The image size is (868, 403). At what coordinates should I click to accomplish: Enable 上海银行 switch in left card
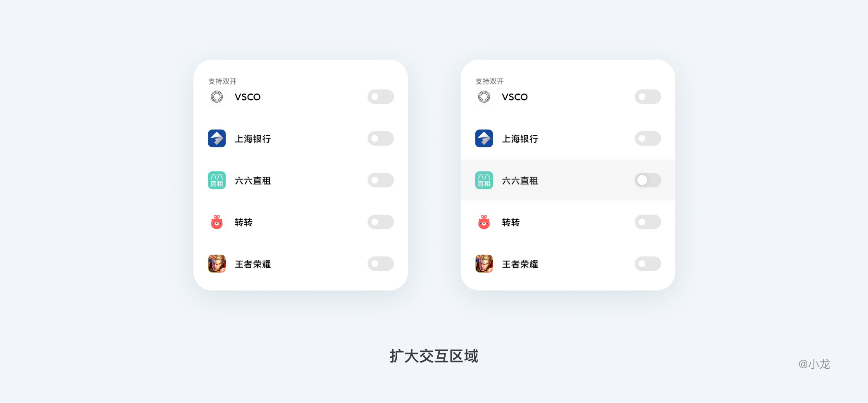tap(381, 139)
